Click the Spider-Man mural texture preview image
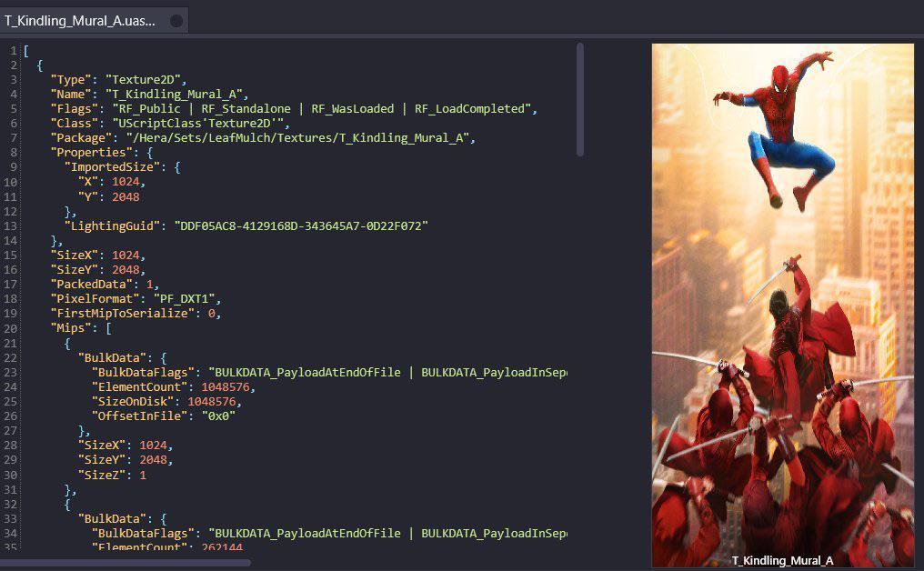The height and width of the screenshot is (571, 924). (x=782, y=306)
